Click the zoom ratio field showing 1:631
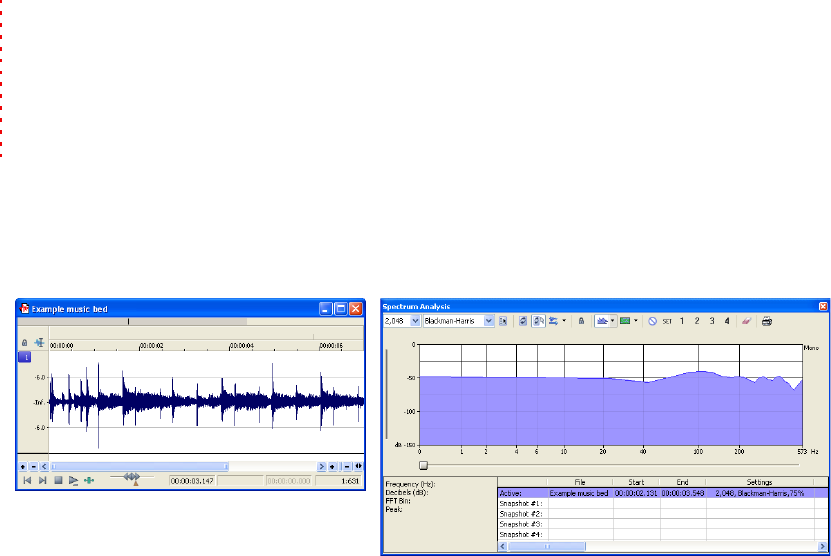Screen dimensions: 831x556 click(x=339, y=481)
